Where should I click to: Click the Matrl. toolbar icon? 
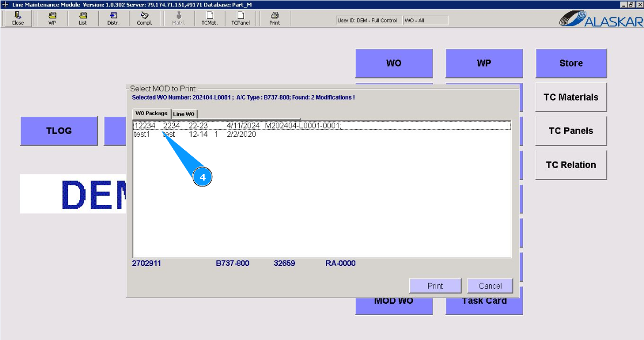click(178, 18)
